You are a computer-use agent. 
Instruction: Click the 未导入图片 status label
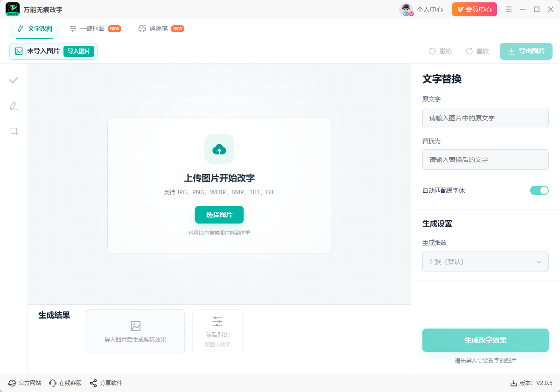point(43,51)
